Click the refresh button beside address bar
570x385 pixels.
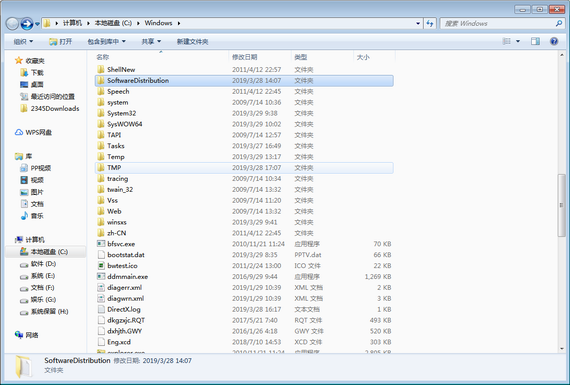click(x=430, y=23)
